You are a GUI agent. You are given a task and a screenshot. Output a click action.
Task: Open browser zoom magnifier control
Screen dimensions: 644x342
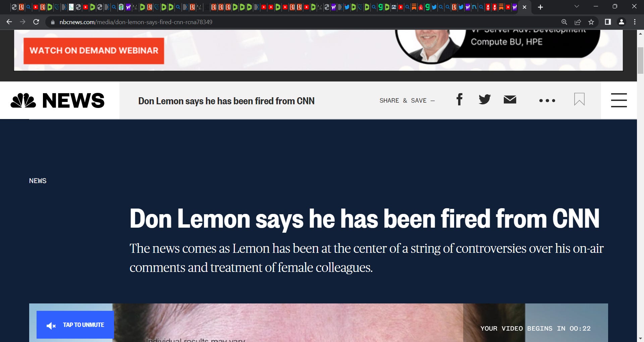coord(564,22)
